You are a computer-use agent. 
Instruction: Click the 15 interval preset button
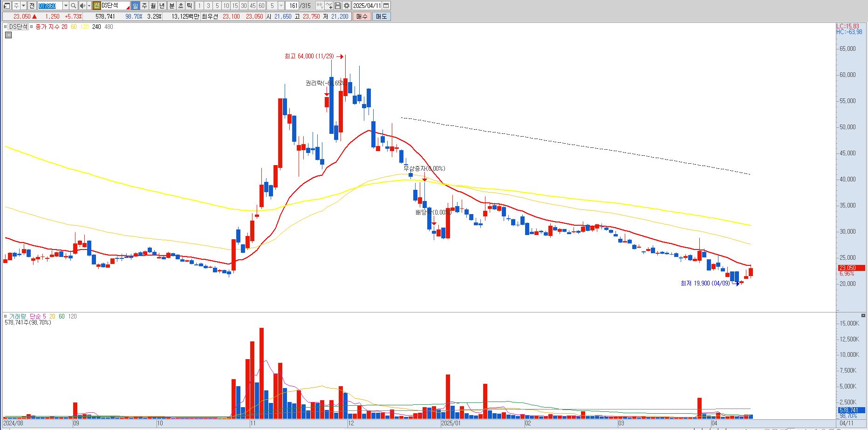pyautogui.click(x=235, y=6)
